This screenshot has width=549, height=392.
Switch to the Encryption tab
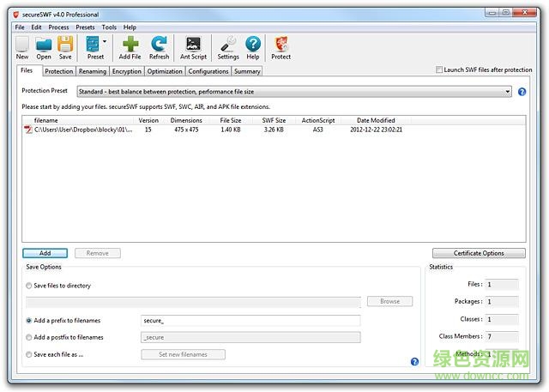pyautogui.click(x=126, y=72)
